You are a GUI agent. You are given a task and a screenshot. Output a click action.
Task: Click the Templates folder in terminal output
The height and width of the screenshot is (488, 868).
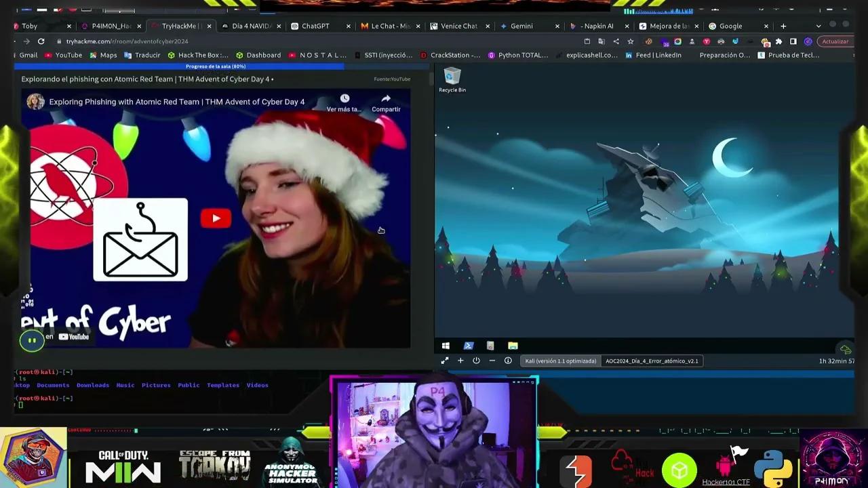click(x=223, y=385)
